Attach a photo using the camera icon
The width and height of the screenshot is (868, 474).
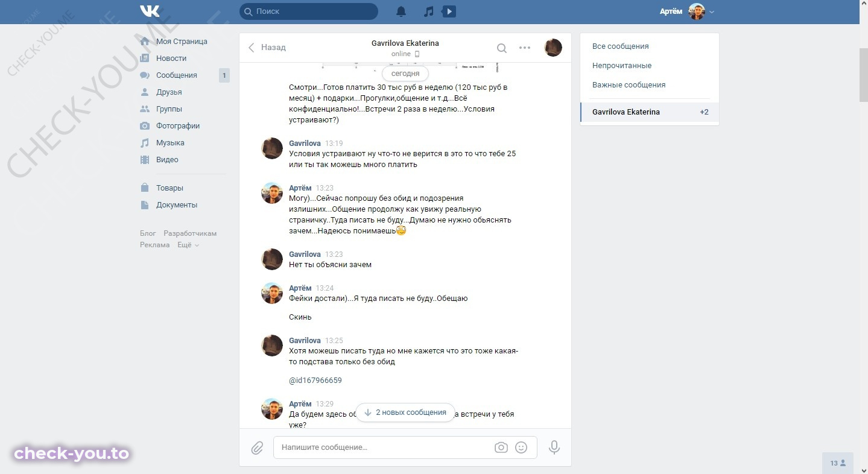pos(501,447)
